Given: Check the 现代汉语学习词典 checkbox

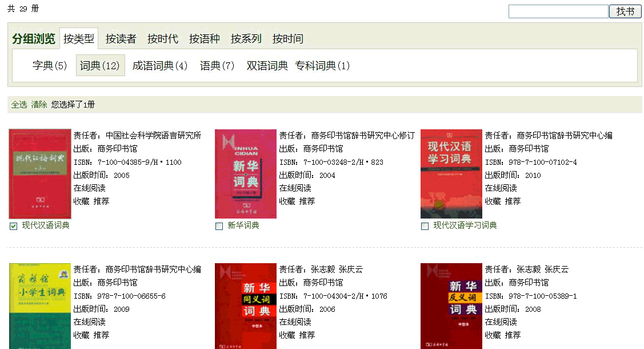Looking at the screenshot, I should pos(425,226).
